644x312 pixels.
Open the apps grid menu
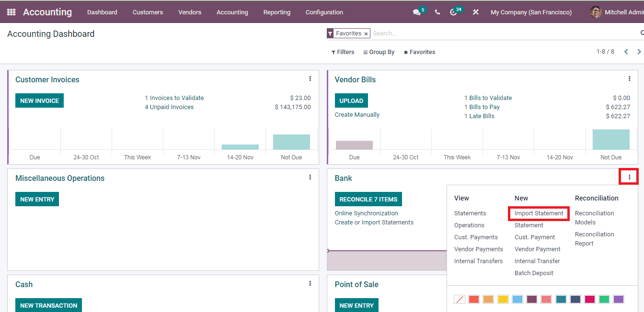coord(11,11)
